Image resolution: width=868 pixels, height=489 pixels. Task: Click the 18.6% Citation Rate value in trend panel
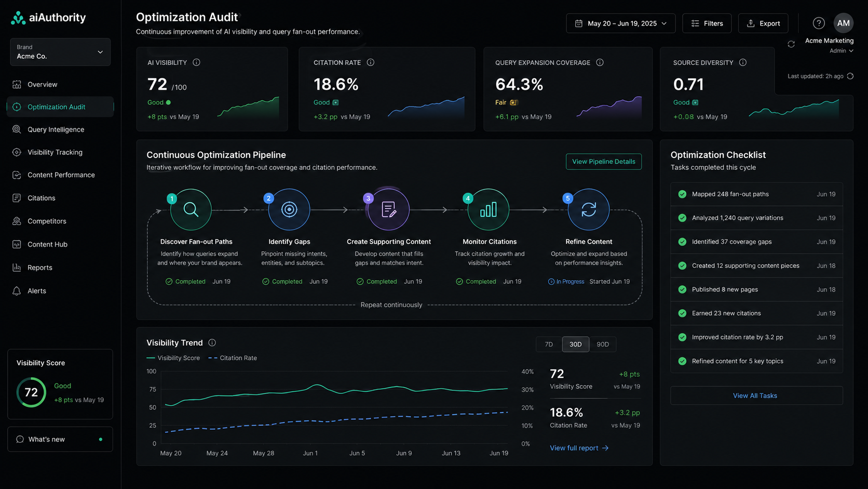point(566,413)
